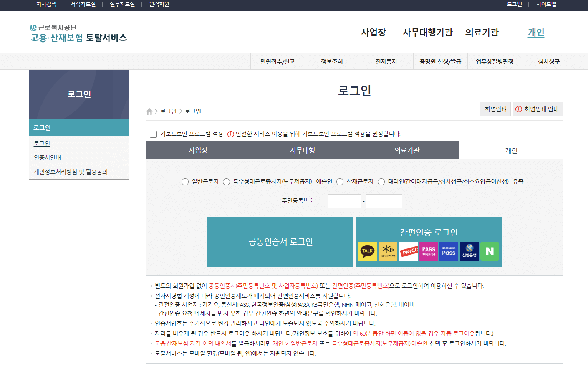Open the 의료기관 login tab
Screen dimensions: 588x367
tap(407, 150)
